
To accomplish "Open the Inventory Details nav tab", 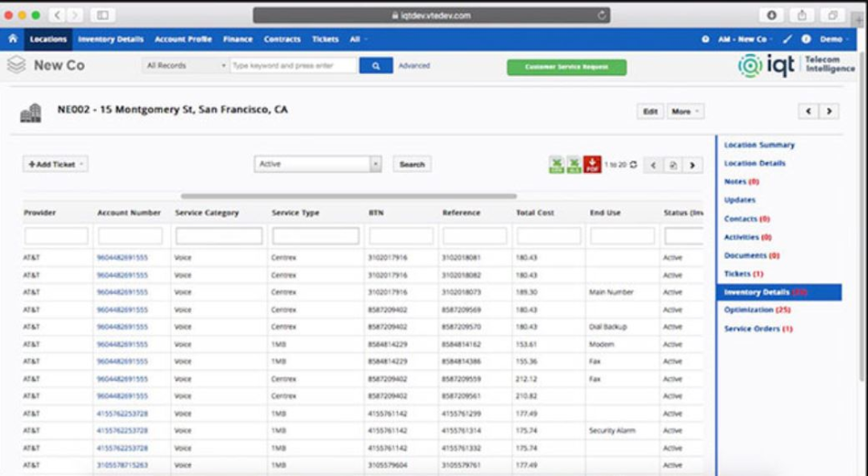I will pos(110,39).
